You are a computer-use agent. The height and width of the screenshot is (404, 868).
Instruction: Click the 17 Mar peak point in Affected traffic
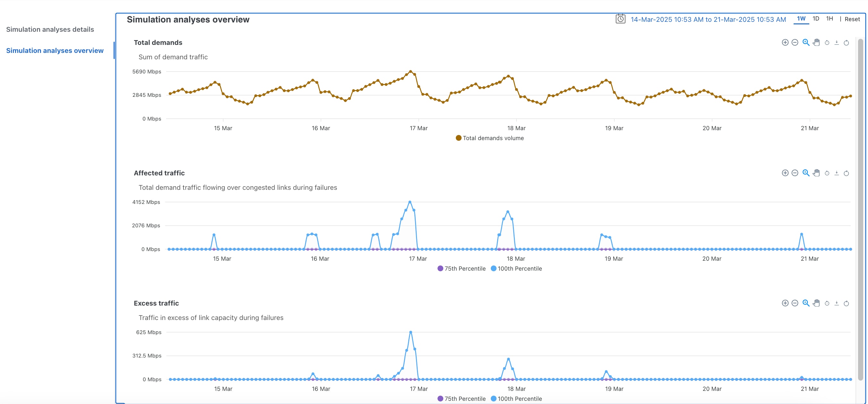click(x=410, y=202)
